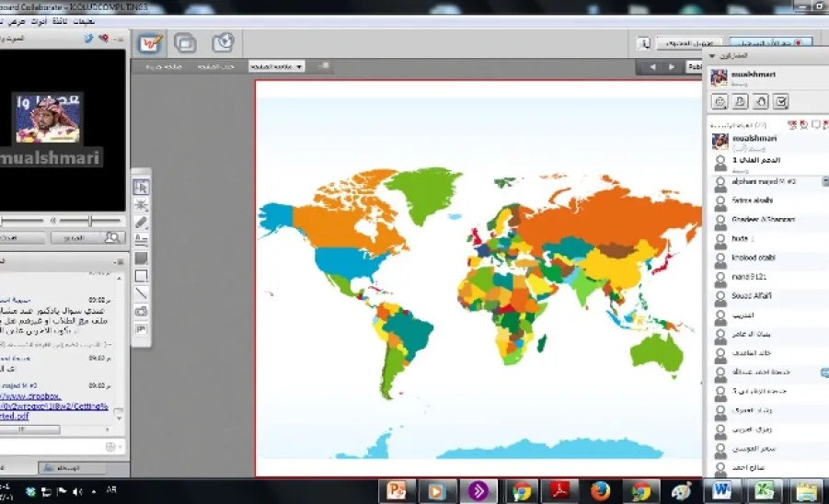The image size is (829, 504).
Task: Select the selector arrow whiteboard tool
Action: [x=141, y=187]
